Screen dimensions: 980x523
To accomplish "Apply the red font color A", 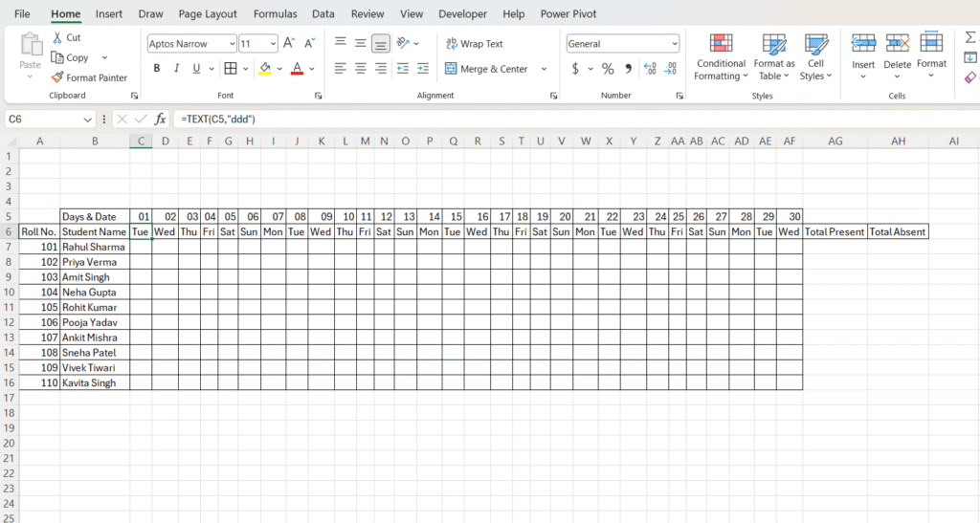I will pos(298,69).
